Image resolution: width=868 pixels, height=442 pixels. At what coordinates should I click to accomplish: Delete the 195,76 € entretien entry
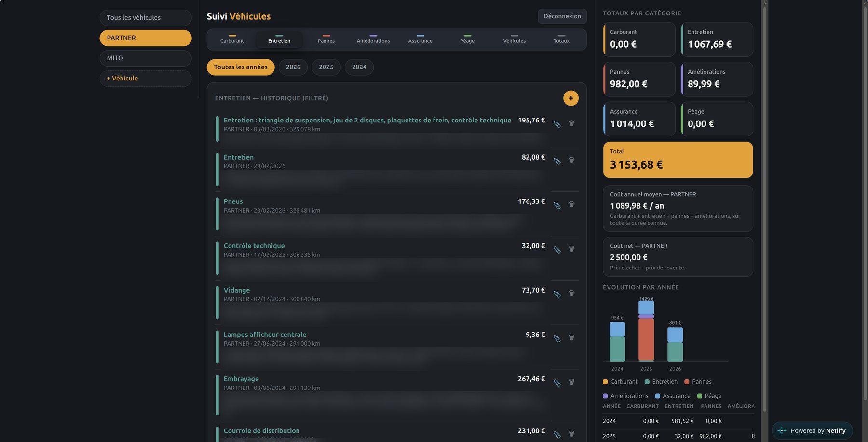click(571, 123)
